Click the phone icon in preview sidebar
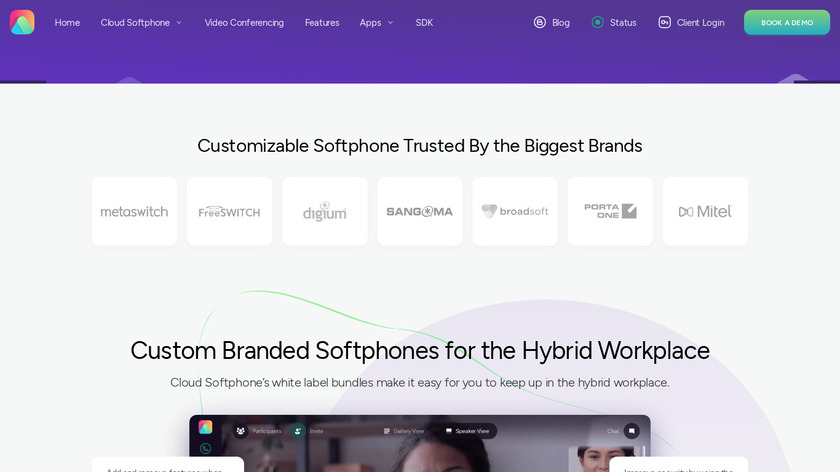 click(205, 448)
